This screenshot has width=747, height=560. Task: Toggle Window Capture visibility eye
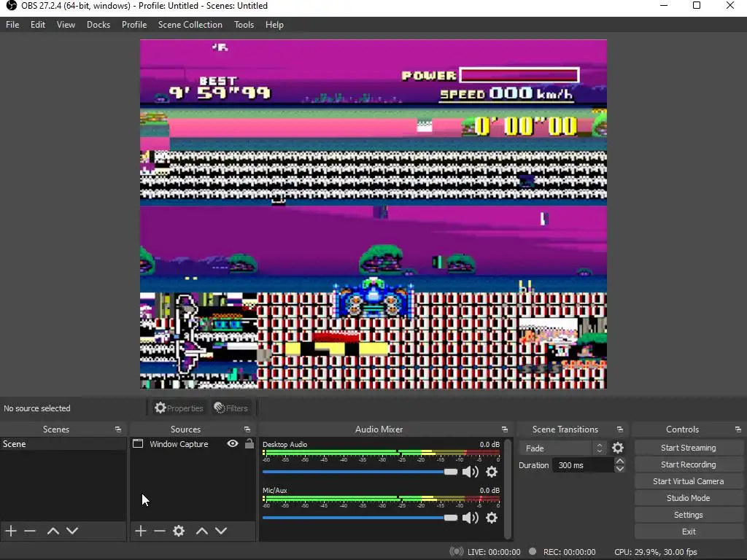233,443
